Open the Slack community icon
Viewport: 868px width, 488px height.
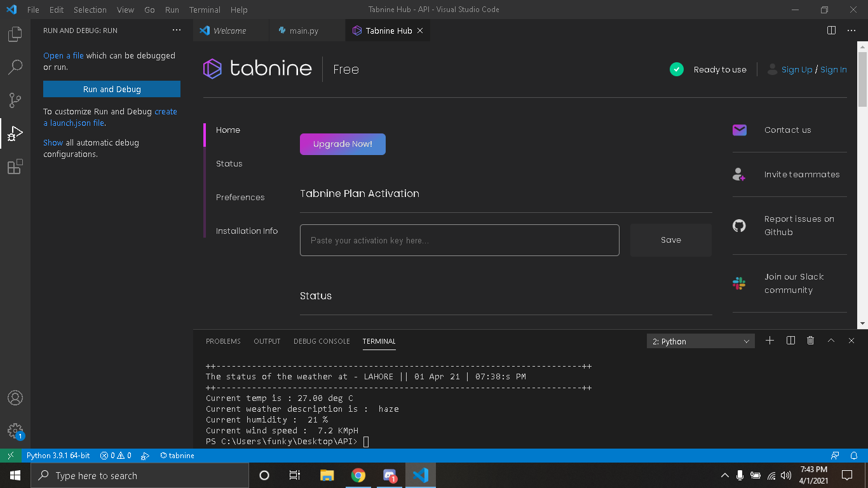(x=739, y=283)
